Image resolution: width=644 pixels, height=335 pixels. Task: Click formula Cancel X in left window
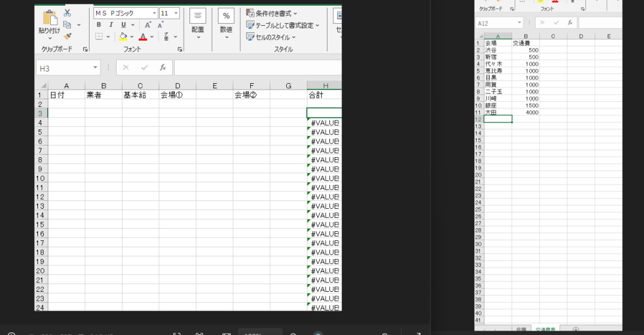126,68
